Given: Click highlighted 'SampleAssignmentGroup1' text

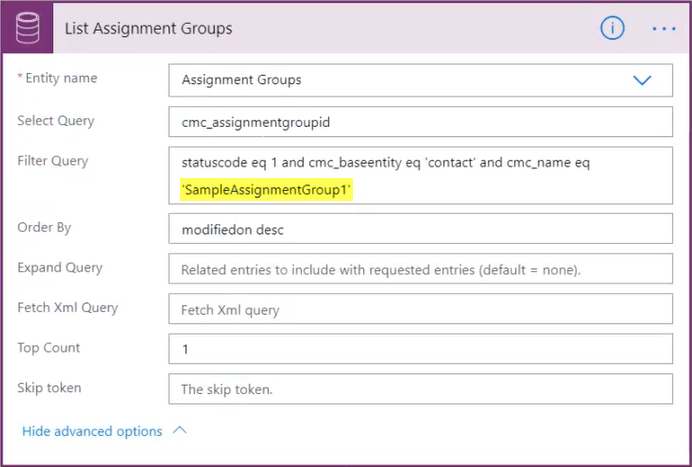Looking at the screenshot, I should point(266,190).
